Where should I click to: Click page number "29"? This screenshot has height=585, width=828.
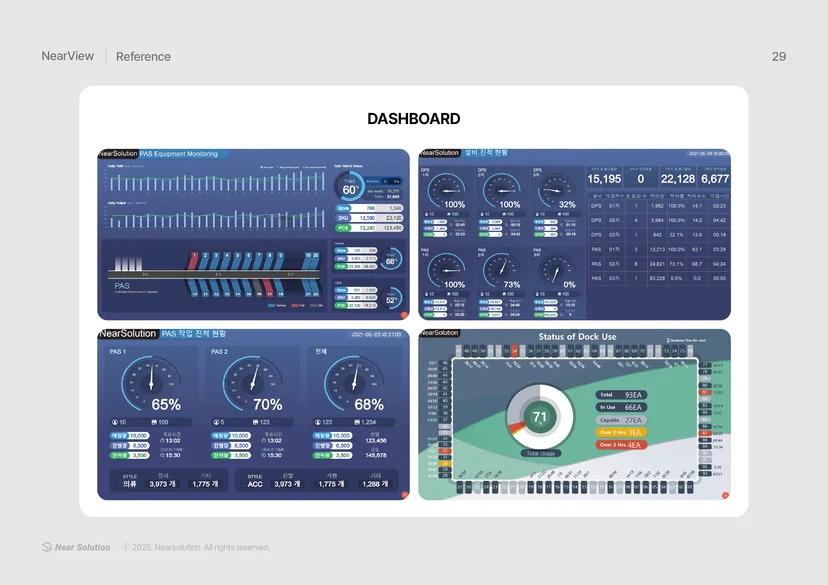click(779, 56)
